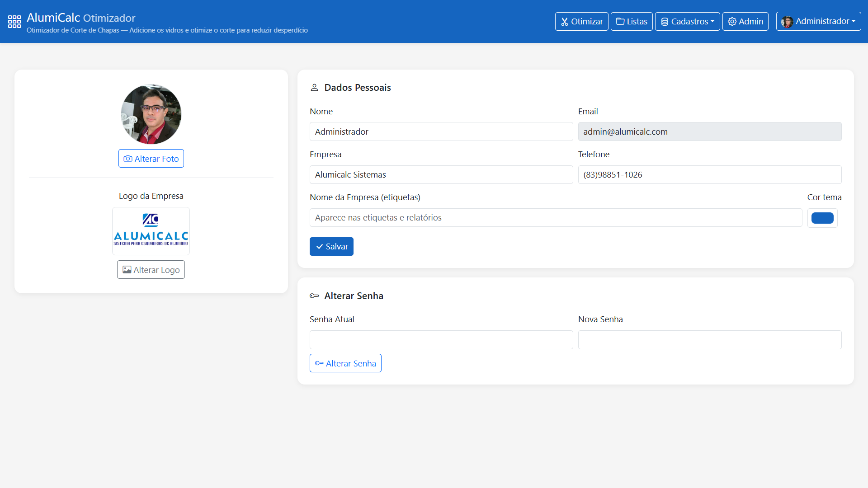Save personal data with Salvar
The width and height of the screenshot is (868, 488).
[x=331, y=246]
